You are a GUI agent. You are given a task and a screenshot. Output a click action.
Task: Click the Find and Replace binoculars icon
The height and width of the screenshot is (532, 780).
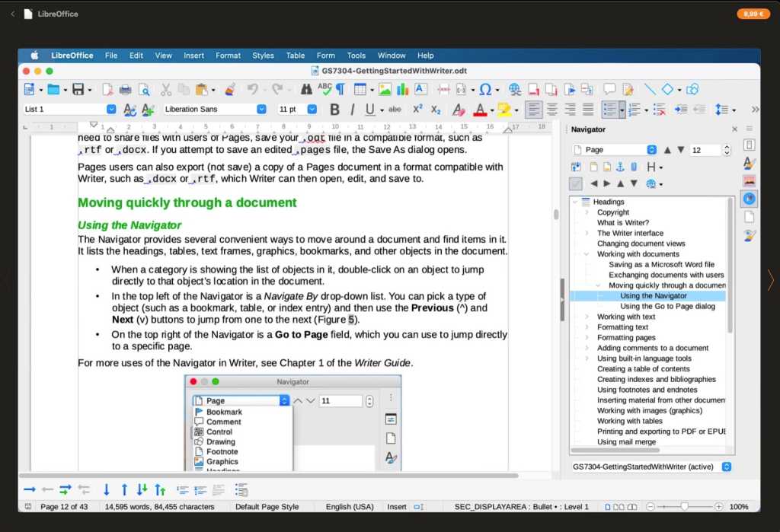pyautogui.click(x=306, y=90)
